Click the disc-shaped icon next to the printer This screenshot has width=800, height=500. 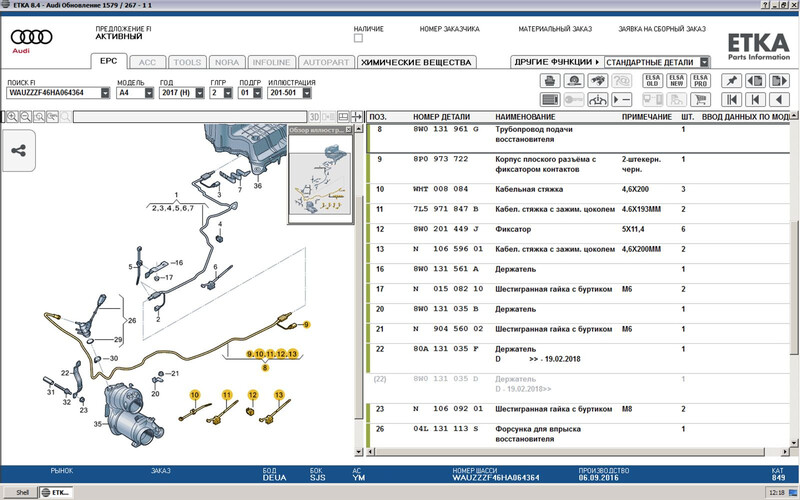coord(574,81)
